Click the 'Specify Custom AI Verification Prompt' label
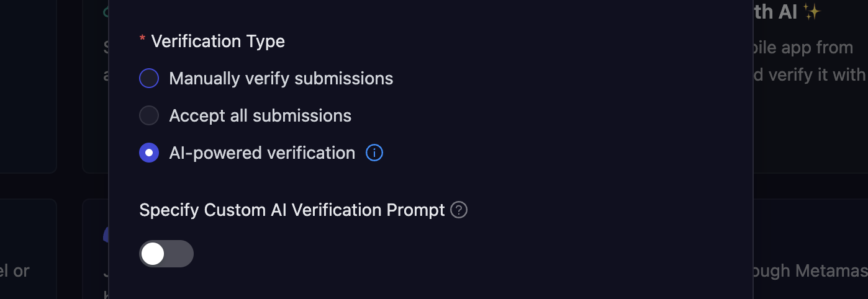The height and width of the screenshot is (299, 868). (292, 210)
